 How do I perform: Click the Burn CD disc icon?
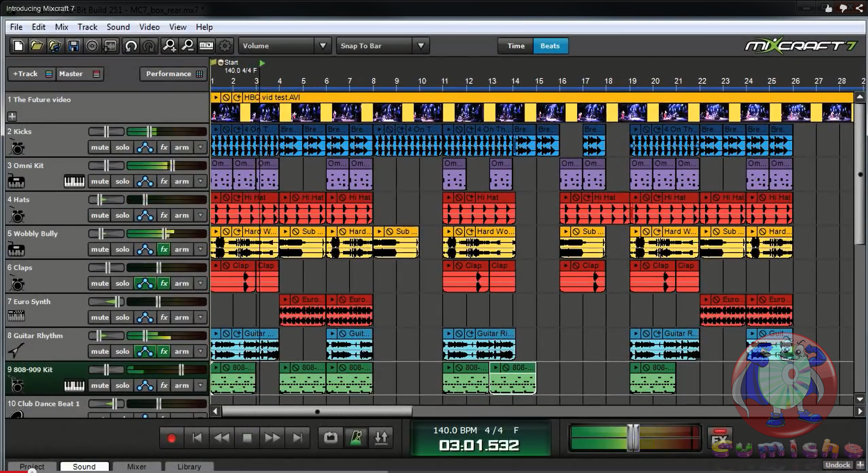coord(92,46)
